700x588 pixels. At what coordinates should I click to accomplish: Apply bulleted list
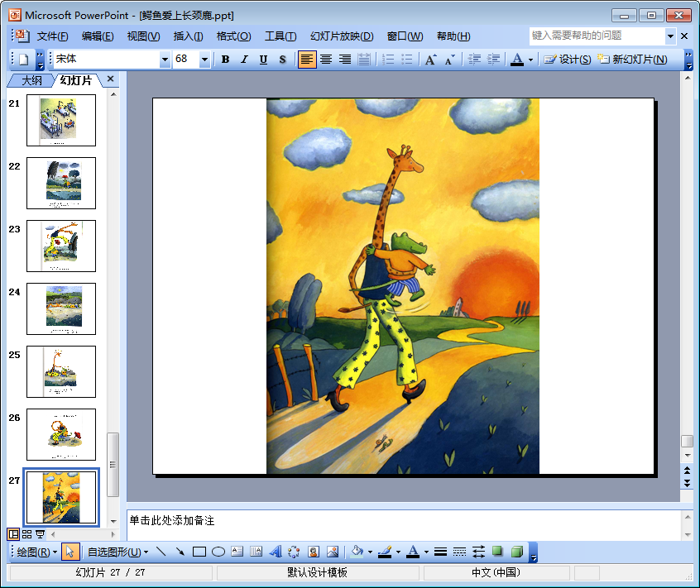tap(407, 60)
